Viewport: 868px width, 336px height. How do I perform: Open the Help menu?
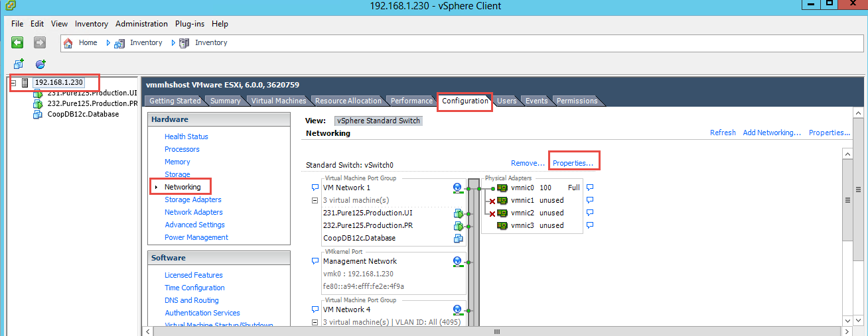click(220, 24)
